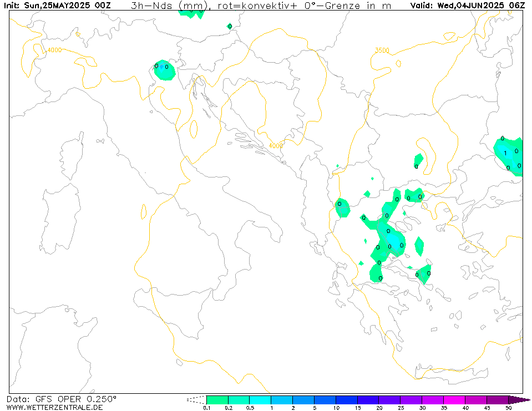
Task: Click the '15' legend scale label
Action: [358, 408]
